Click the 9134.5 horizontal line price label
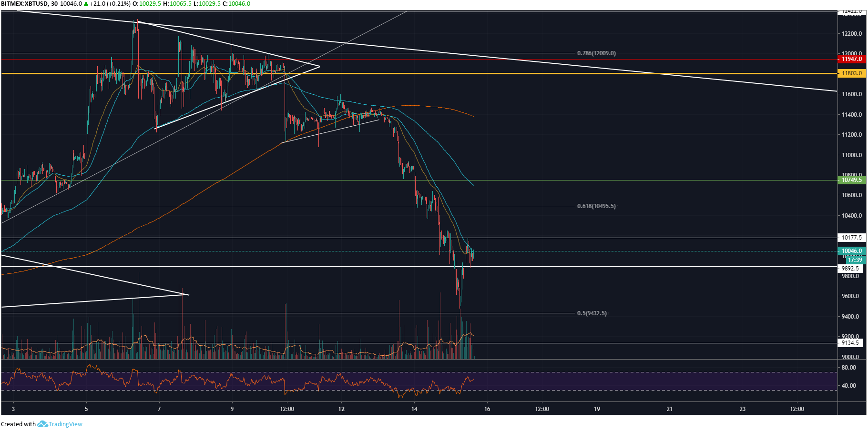This screenshot has height=431, width=868. click(850, 343)
